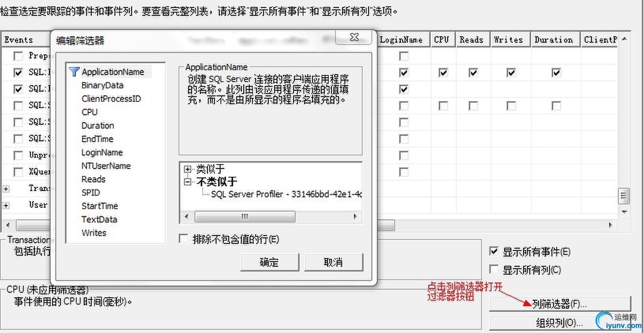Screen dimensions: 644x333
Task: Click the Writes column header
Action: pos(510,40)
